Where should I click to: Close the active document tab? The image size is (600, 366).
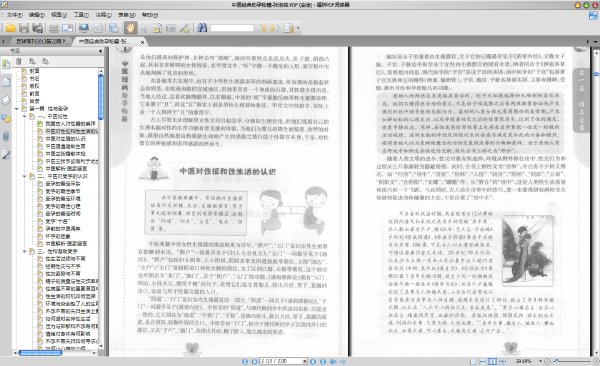tap(142, 42)
